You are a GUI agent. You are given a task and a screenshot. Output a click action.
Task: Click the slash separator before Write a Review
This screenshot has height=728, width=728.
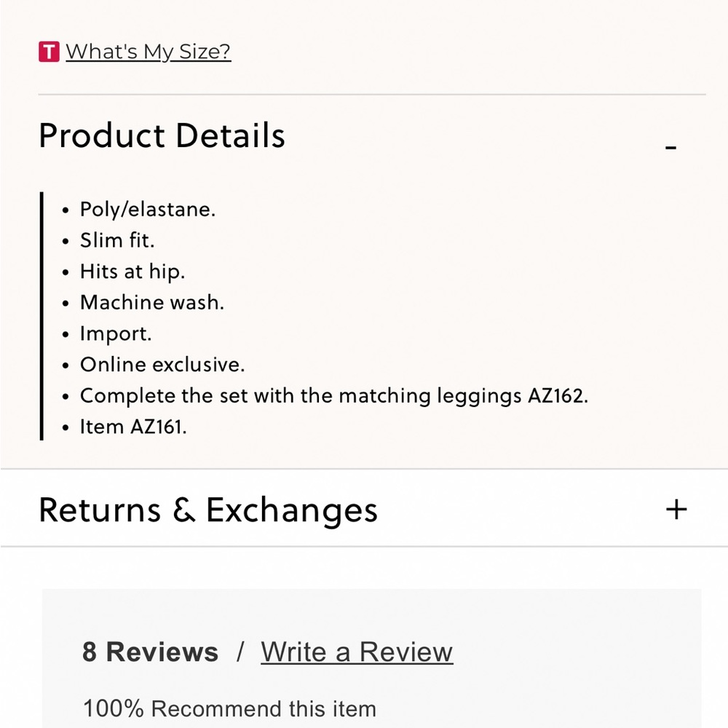tap(240, 652)
